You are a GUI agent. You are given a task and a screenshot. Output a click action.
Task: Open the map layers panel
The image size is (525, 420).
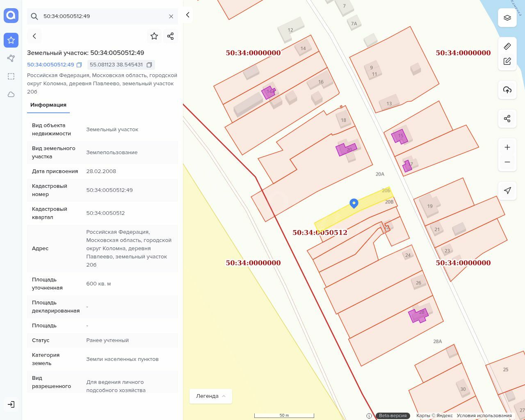(x=507, y=18)
